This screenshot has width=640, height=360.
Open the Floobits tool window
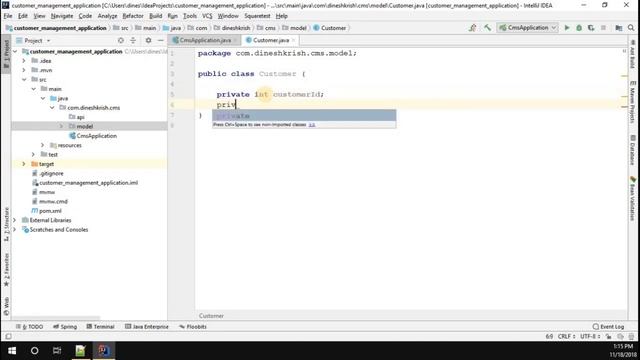click(x=193, y=327)
